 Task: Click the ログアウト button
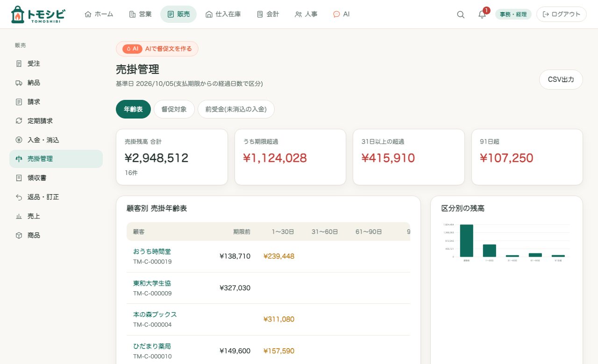click(562, 14)
